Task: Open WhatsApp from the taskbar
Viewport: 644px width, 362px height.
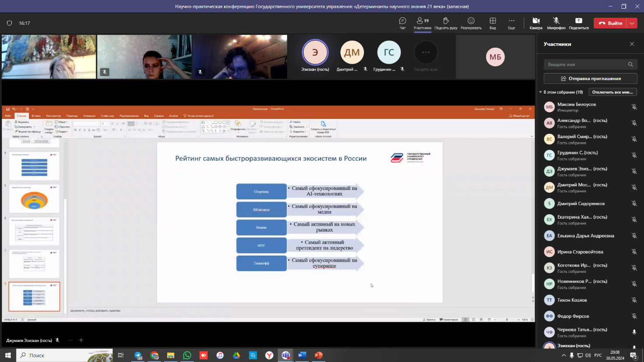Action: point(187,355)
